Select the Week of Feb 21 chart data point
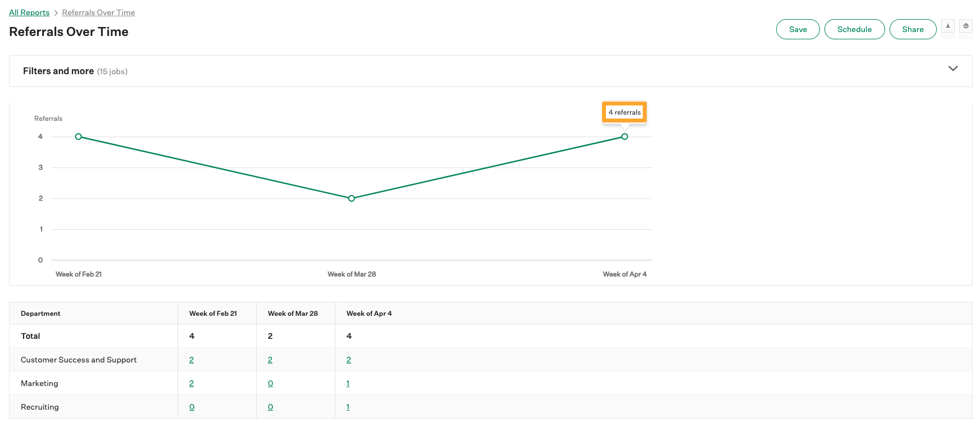Image resolution: width=980 pixels, height=431 pixels. [79, 137]
